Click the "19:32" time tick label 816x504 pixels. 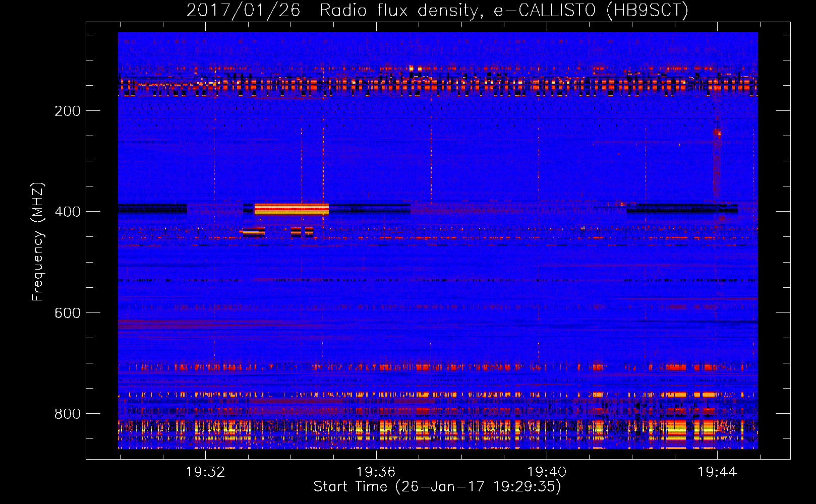tap(205, 472)
